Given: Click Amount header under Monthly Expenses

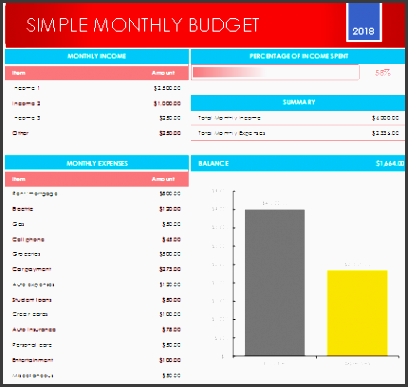Looking at the screenshot, I should [x=163, y=179].
